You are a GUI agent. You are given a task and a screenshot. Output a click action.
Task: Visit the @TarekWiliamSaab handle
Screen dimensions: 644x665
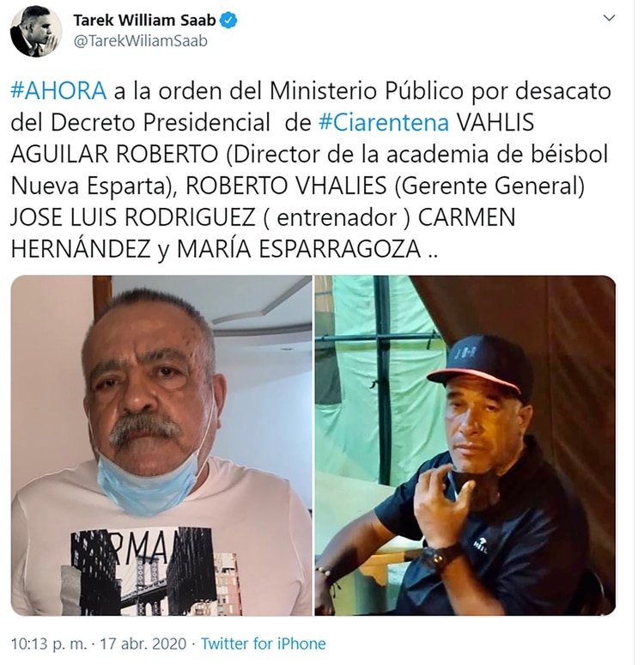coord(140,41)
